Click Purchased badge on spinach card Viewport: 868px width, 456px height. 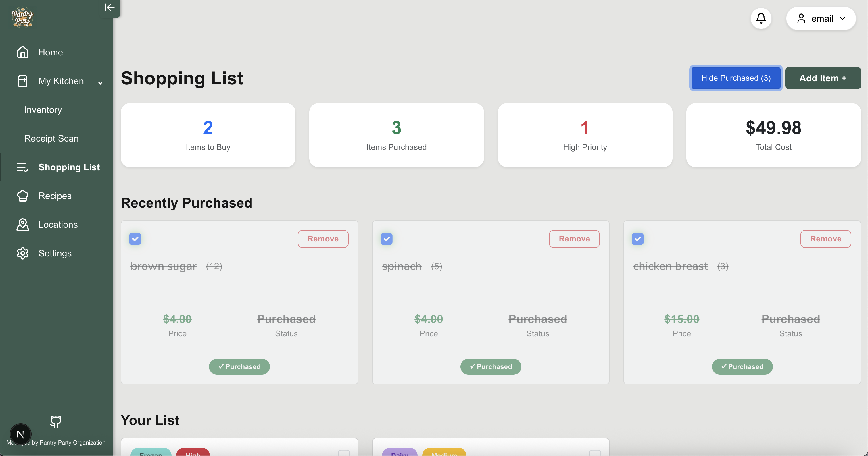pos(491,366)
